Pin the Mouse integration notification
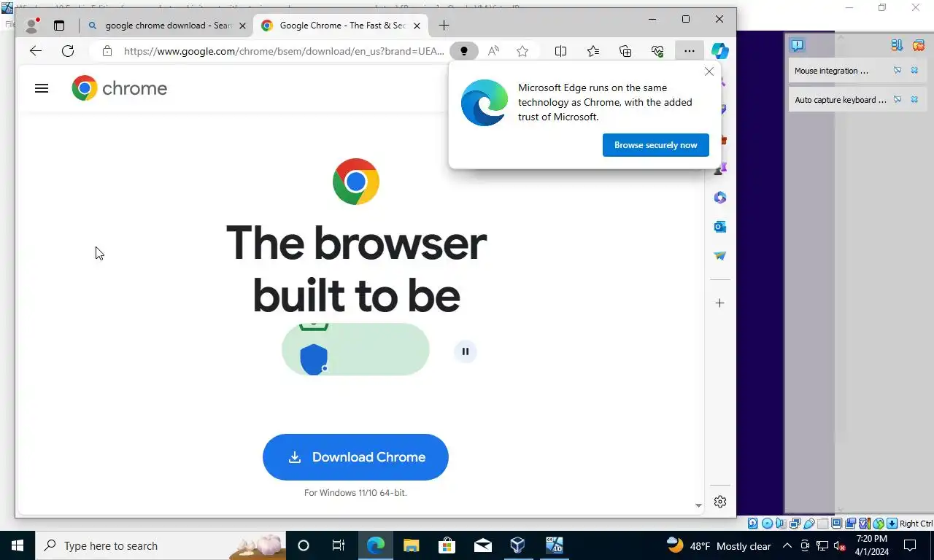This screenshot has width=934, height=560. (x=898, y=71)
